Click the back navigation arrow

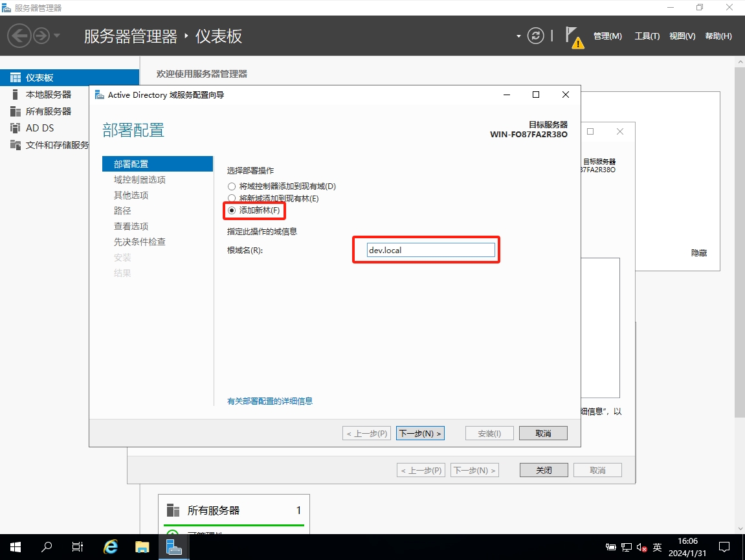click(x=19, y=36)
